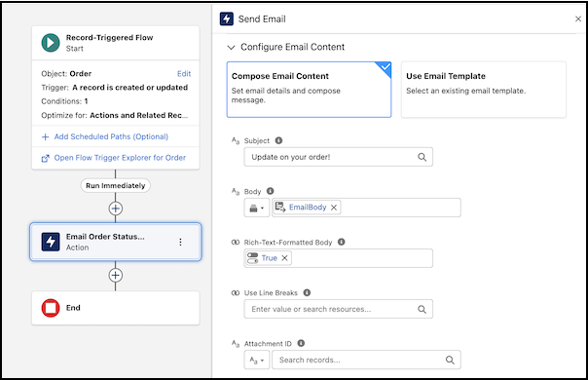Open the Email Order Status action menu dots
Viewport: 588px width, 380px height.
(x=180, y=242)
